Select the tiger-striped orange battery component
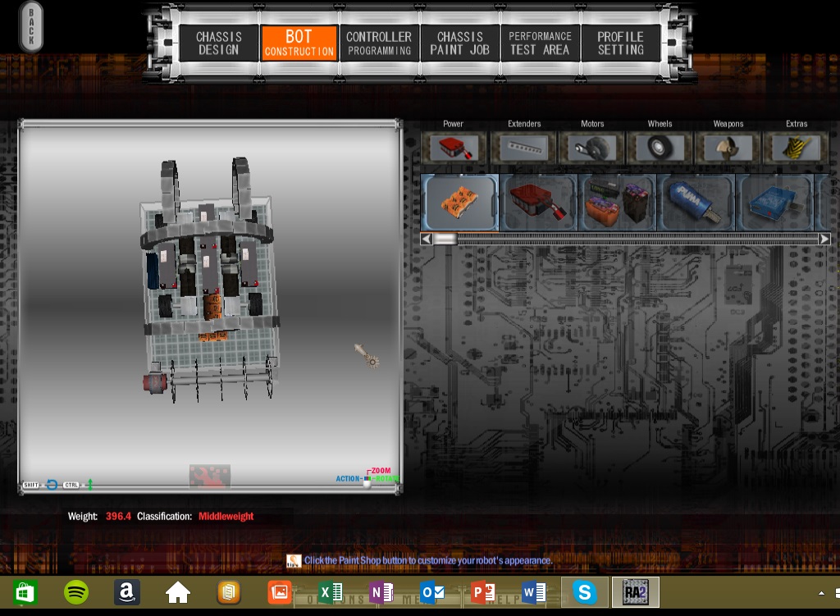 pyautogui.click(x=460, y=203)
